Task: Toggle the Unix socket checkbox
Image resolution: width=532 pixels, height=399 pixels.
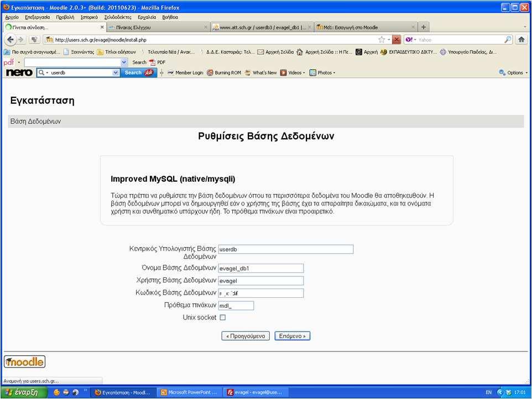Action: (x=222, y=318)
